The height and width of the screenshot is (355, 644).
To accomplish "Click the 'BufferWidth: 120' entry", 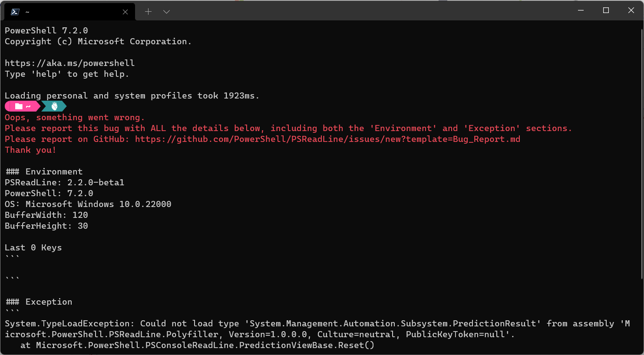I will click(46, 215).
